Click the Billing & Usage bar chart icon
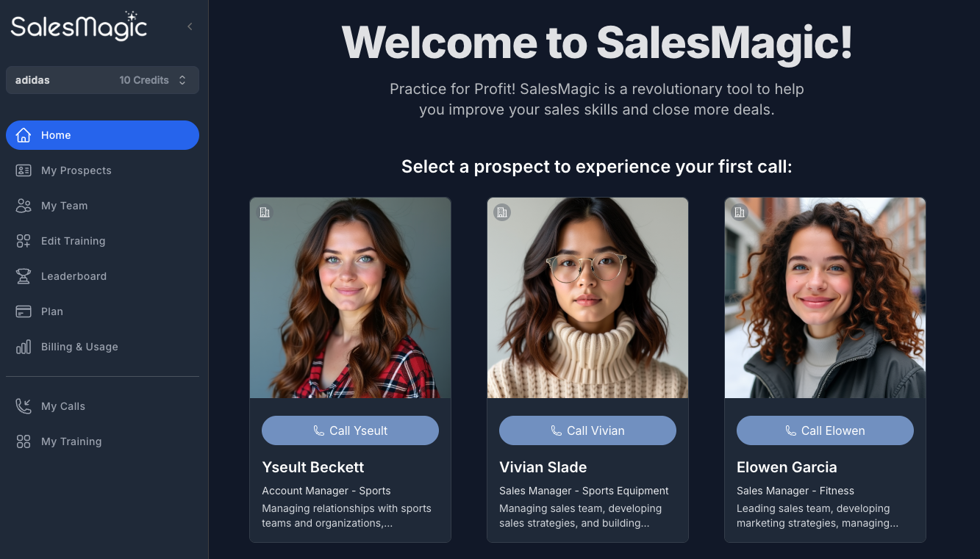 [x=24, y=347]
